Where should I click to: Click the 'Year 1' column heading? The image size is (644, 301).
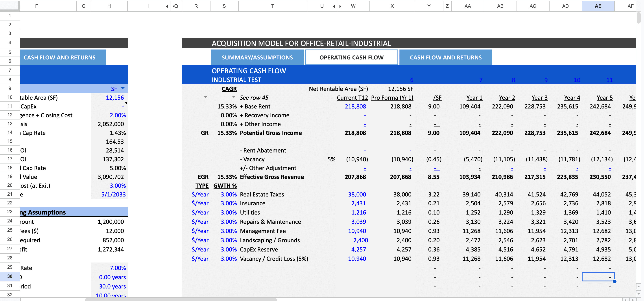[474, 98]
